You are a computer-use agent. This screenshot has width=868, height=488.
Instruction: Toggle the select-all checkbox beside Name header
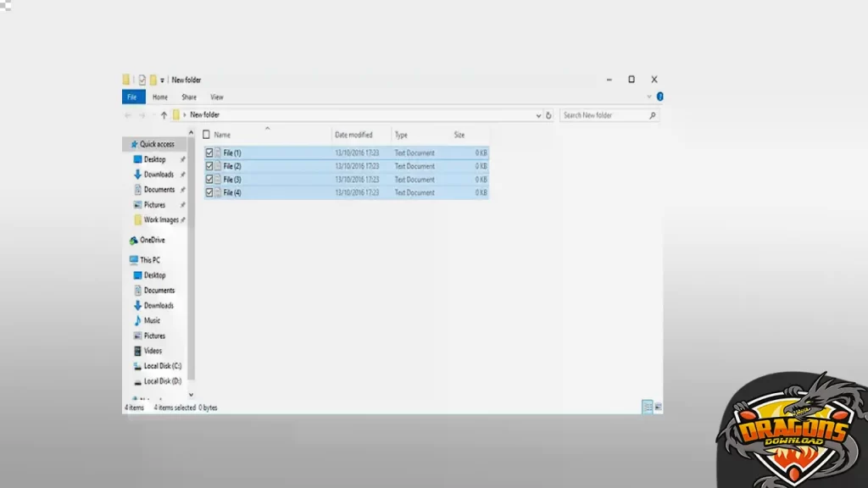(x=206, y=135)
